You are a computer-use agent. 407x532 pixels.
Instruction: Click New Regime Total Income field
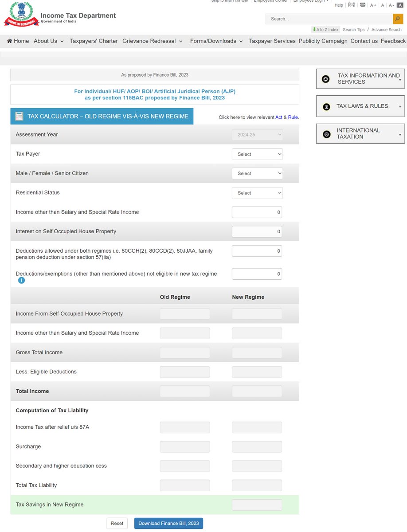(257, 391)
